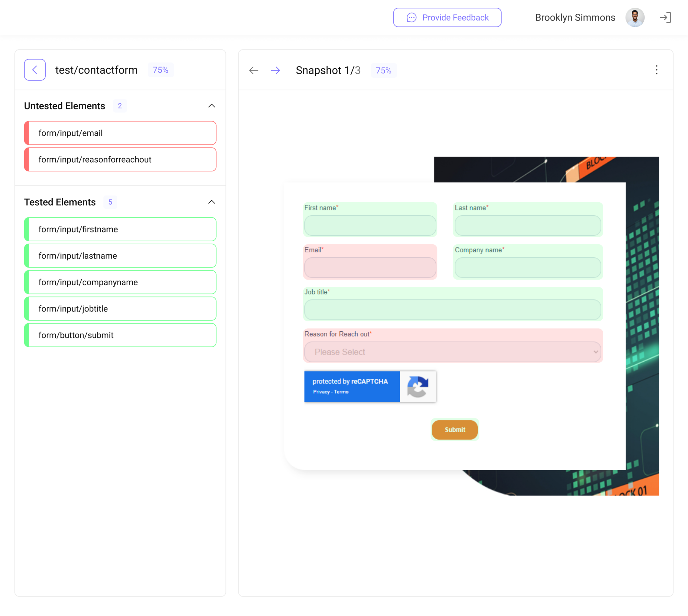Select form/input/lastname tested element
688x616 pixels.
point(120,255)
